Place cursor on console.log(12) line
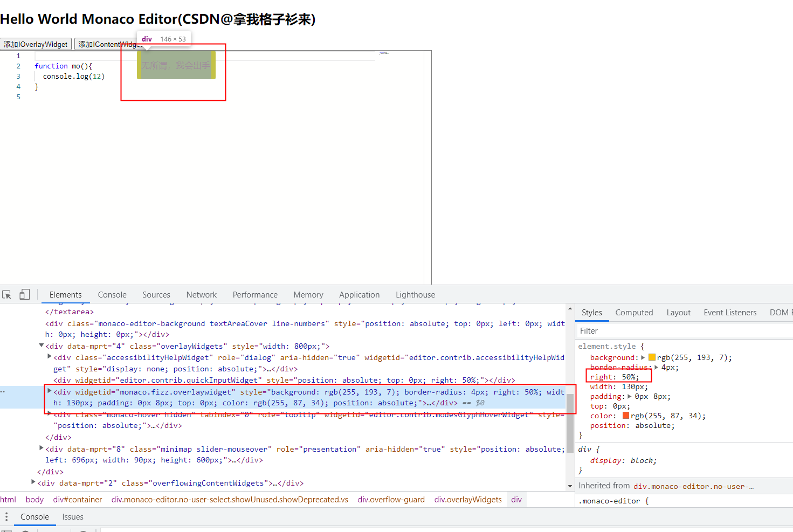793x532 pixels. pos(74,76)
